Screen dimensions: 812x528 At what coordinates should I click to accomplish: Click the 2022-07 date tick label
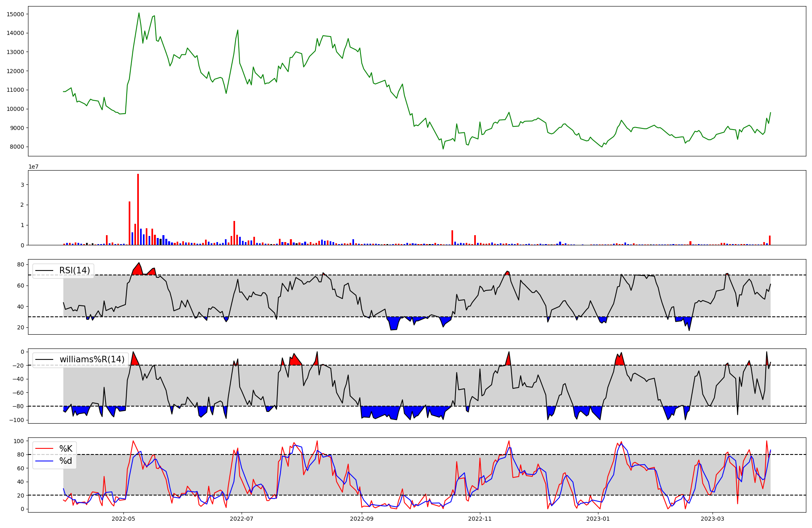[242, 519]
